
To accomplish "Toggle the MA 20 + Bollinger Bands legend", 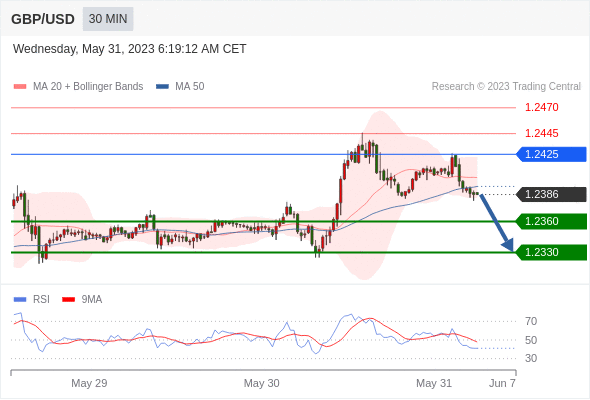I will click(x=88, y=87).
